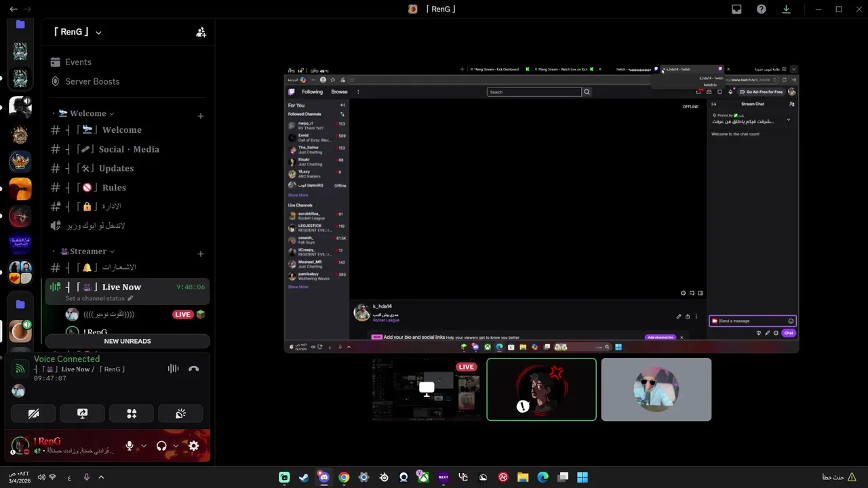The image size is (868, 488).
Task: Share your screen button
Action: coord(83,413)
